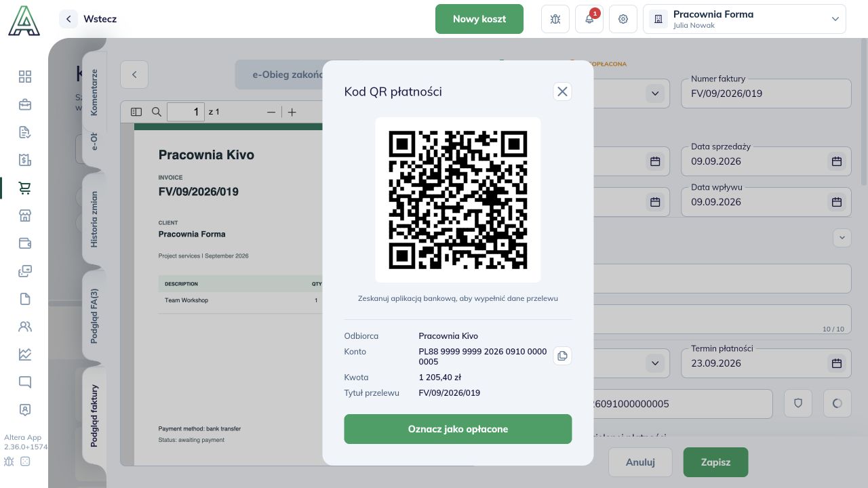The height and width of the screenshot is (488, 868).
Task: Open calendar for Data wpływu
Action: (837, 202)
